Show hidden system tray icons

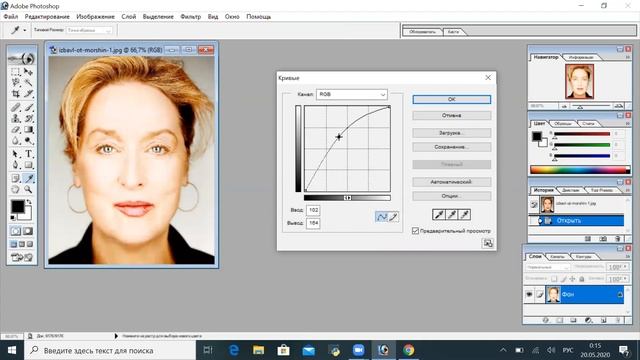(x=503, y=350)
